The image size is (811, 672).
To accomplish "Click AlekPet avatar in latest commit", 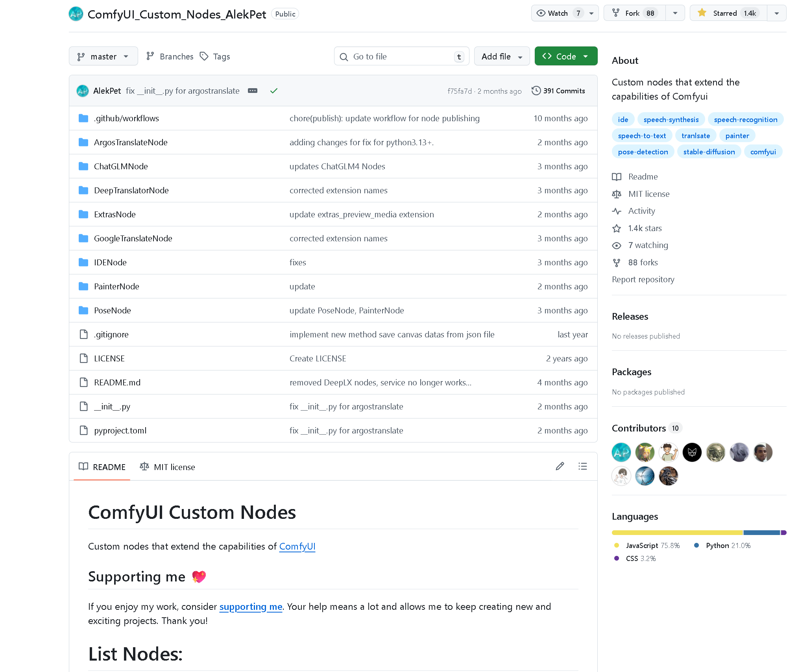I will (83, 91).
